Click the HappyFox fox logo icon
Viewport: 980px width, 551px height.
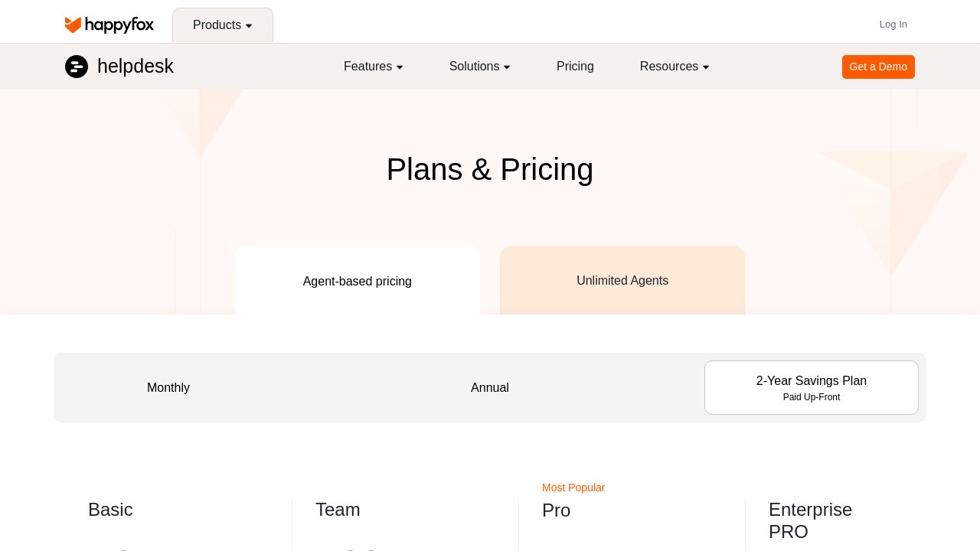tap(73, 25)
